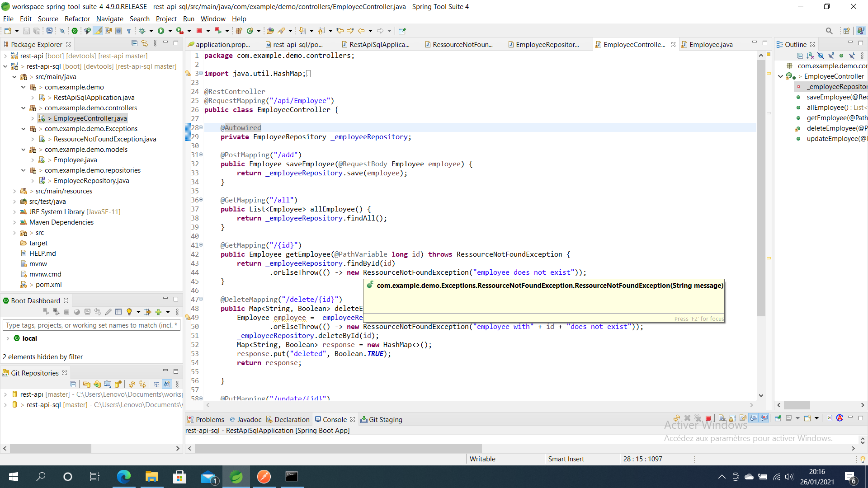Toggle hierarchical branch layout in Git Repositories
Image resolution: width=868 pixels, height=488 pixels.
tap(156, 384)
